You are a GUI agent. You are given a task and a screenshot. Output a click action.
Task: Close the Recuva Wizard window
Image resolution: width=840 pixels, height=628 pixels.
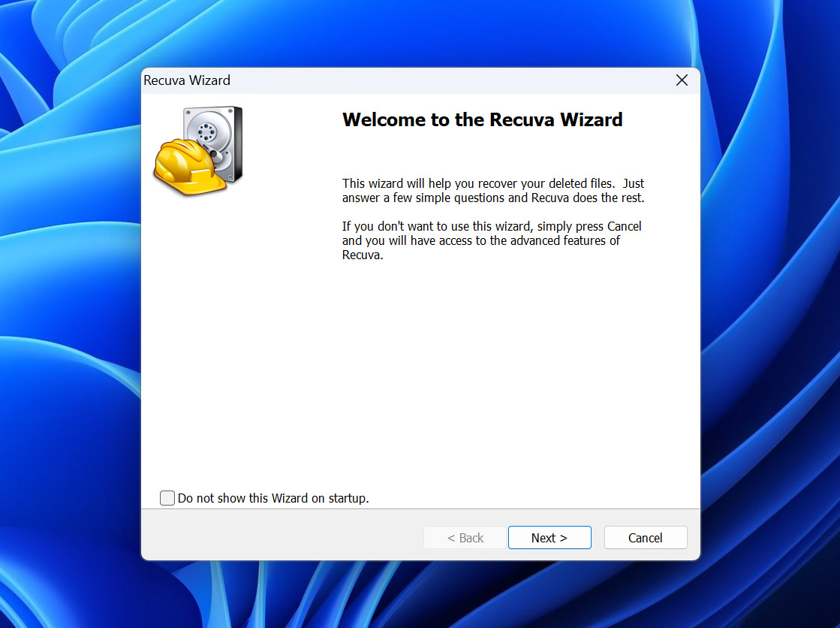[x=682, y=80]
